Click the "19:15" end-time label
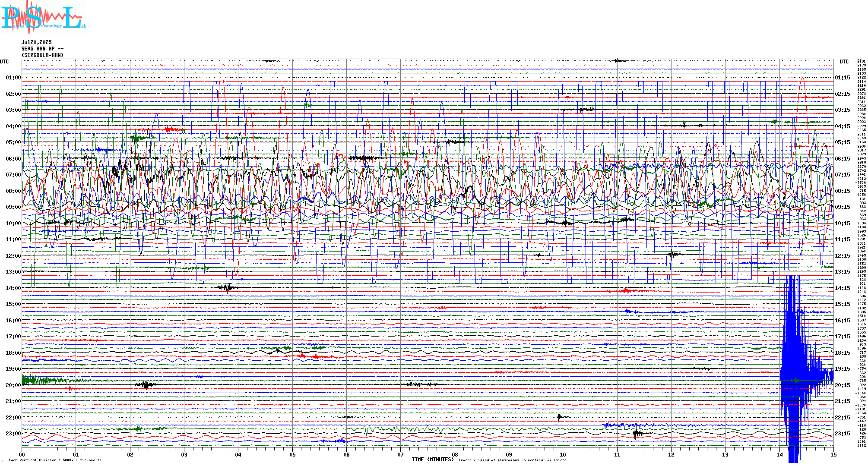 click(x=843, y=369)
